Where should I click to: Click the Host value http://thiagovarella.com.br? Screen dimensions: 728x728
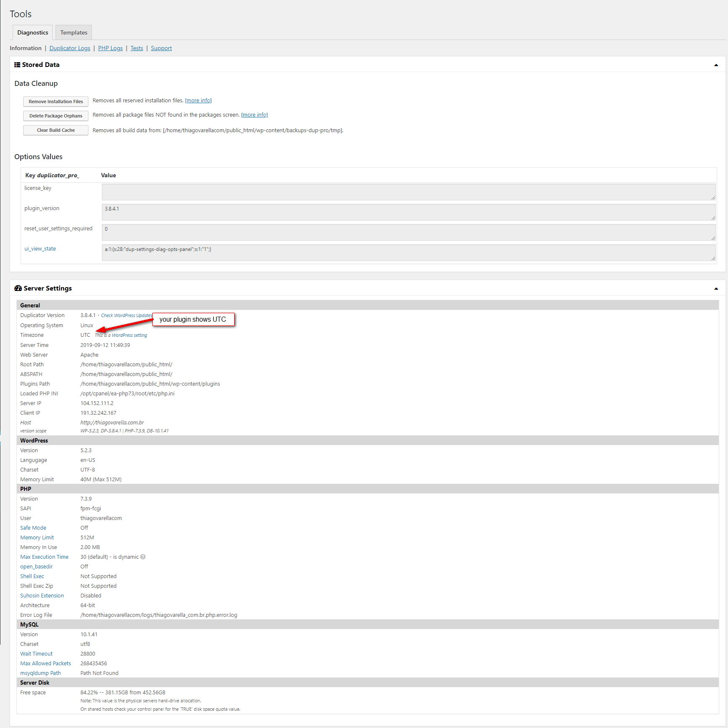pyautogui.click(x=112, y=423)
